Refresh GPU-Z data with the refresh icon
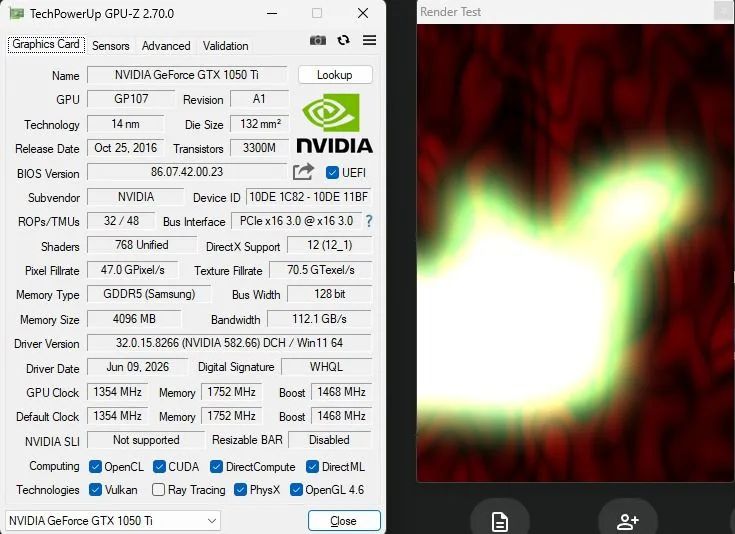This screenshot has width=735, height=534. (344, 40)
